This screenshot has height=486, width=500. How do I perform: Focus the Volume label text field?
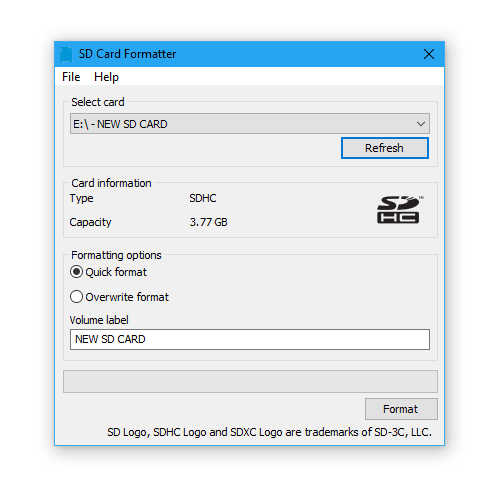click(x=250, y=339)
